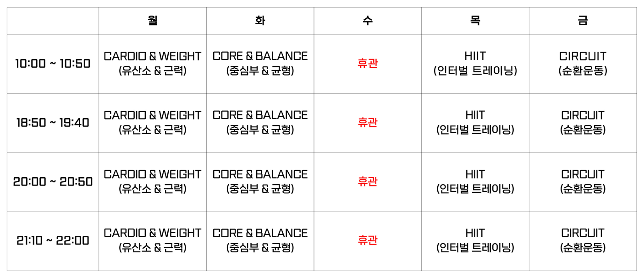Click the 월 column header
Viewport: 644px width, 278px height.
pos(153,21)
